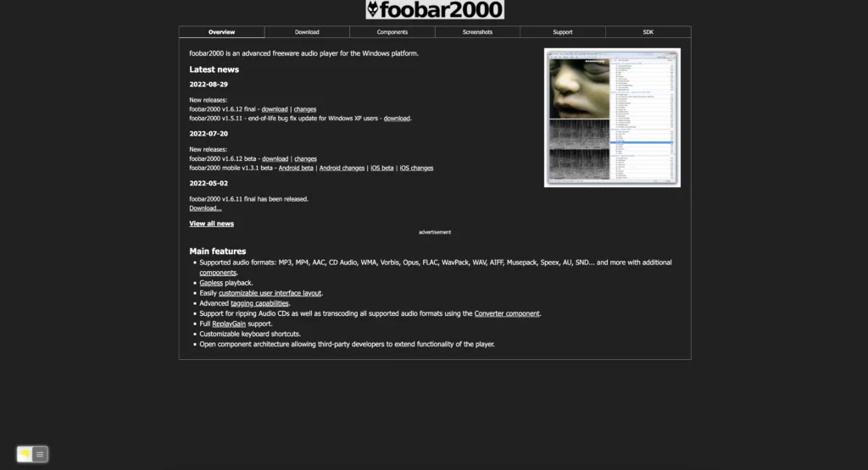868x470 pixels.
Task: Click the advertisement label
Action: tap(435, 232)
